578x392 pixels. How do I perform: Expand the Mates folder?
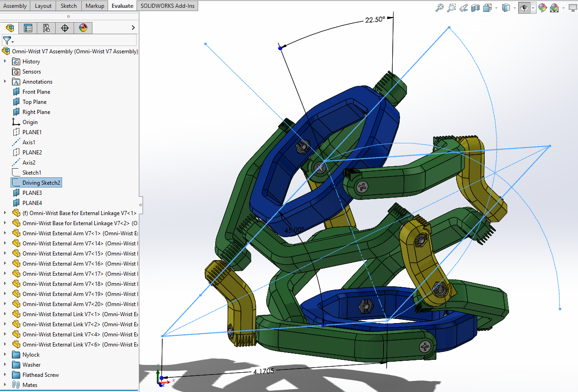coord(5,385)
